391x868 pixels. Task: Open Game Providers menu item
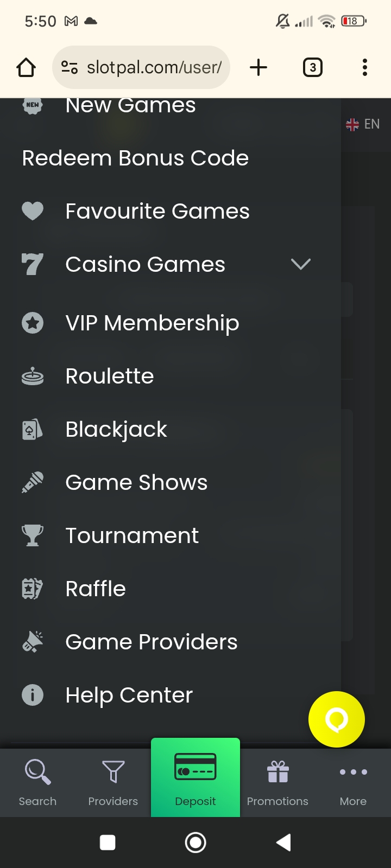coord(152,642)
